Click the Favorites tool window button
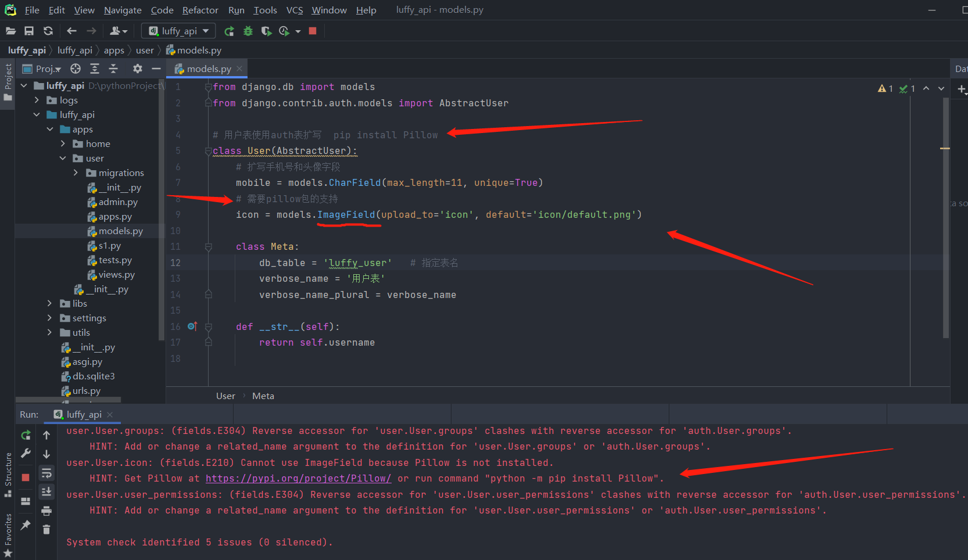 click(8, 535)
